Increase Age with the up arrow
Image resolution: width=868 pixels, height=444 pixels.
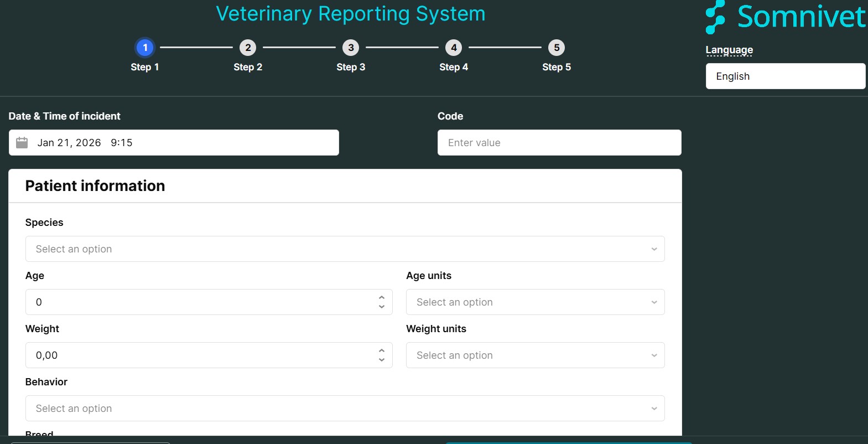[382, 298]
